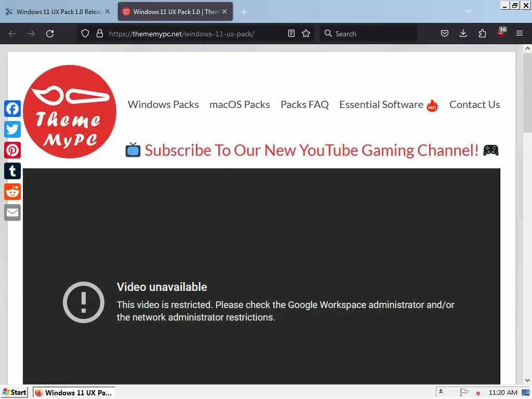The height and width of the screenshot is (399, 532).
Task: Click page scrollbar up arrow
Action: tap(527, 48)
